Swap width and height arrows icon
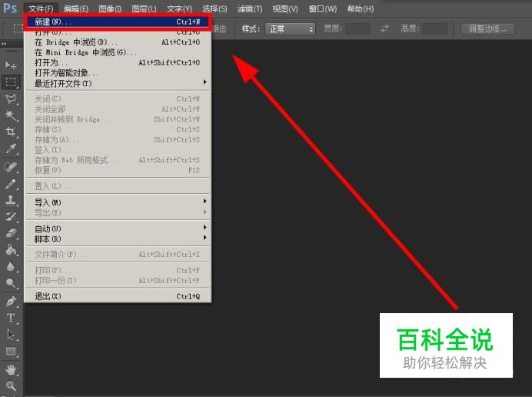 coord(384,29)
